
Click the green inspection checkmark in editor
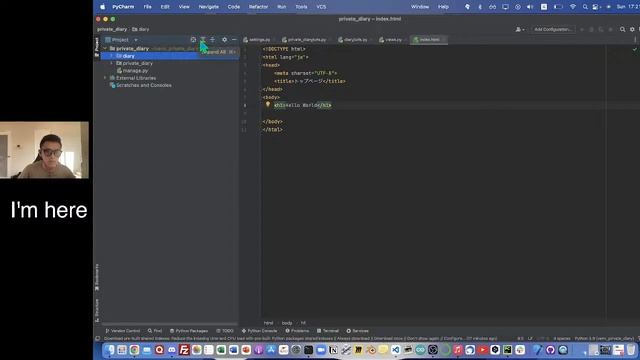[635, 49]
